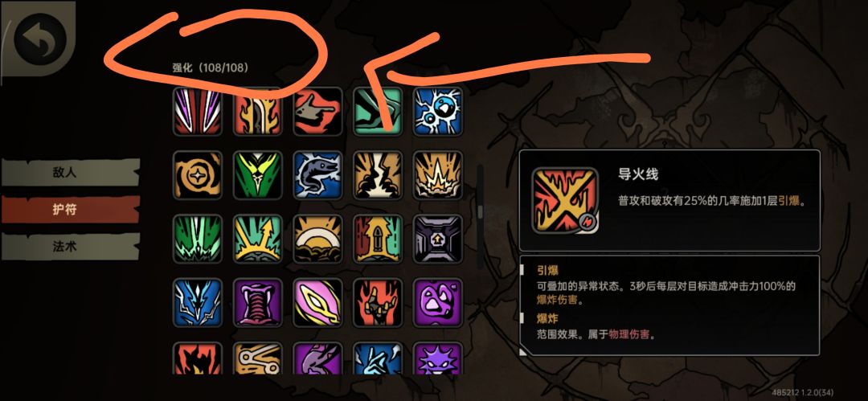The image size is (868, 401).
Task: Select the dark box with upward arrow icon
Action: [438, 239]
